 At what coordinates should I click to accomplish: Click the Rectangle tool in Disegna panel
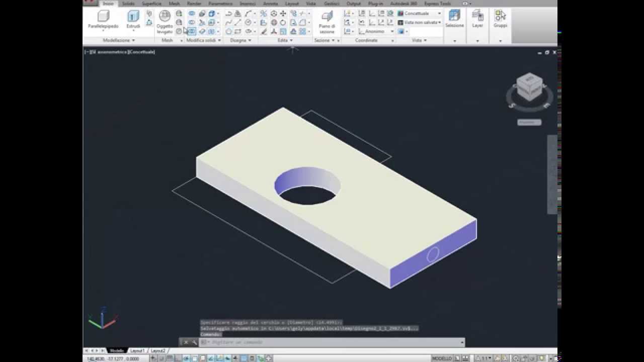tap(237, 32)
